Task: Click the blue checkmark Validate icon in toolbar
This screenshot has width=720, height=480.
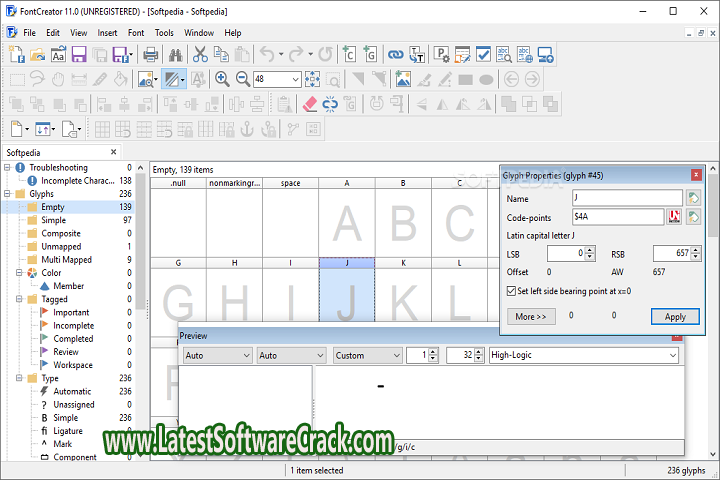Action: pos(484,55)
